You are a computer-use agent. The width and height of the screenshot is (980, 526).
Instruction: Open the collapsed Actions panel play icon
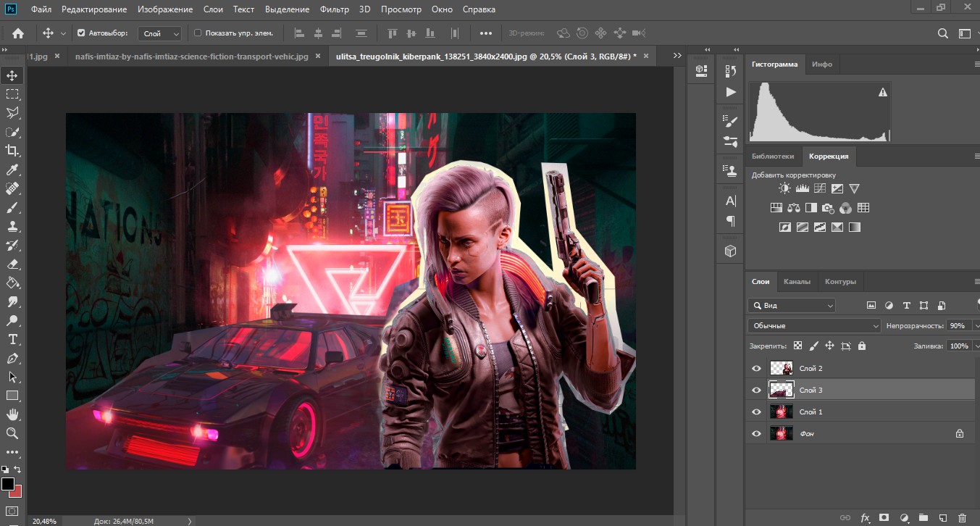click(731, 92)
